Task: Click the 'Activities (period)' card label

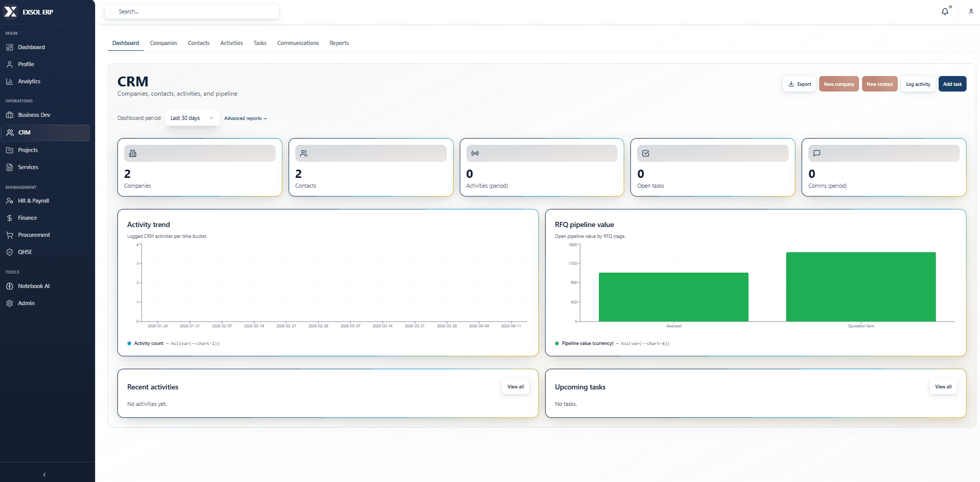Action: 487,186
